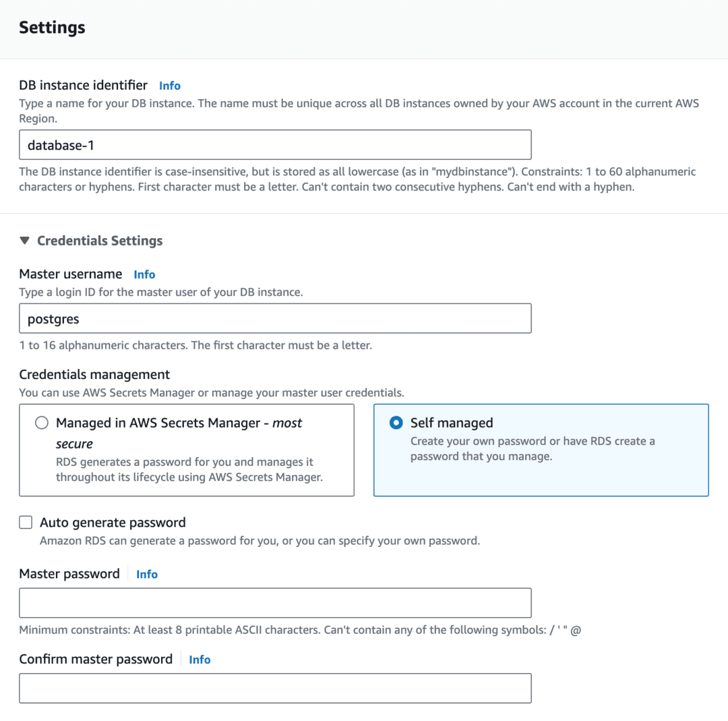
Task: Select the Managed in AWS Secrets Manager radio button
Action: tap(41, 422)
